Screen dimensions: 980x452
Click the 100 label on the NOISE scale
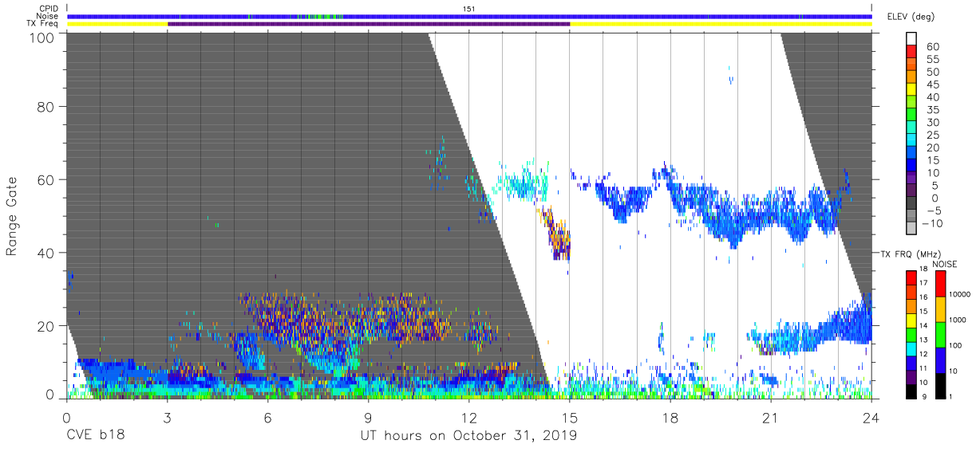coord(957,345)
